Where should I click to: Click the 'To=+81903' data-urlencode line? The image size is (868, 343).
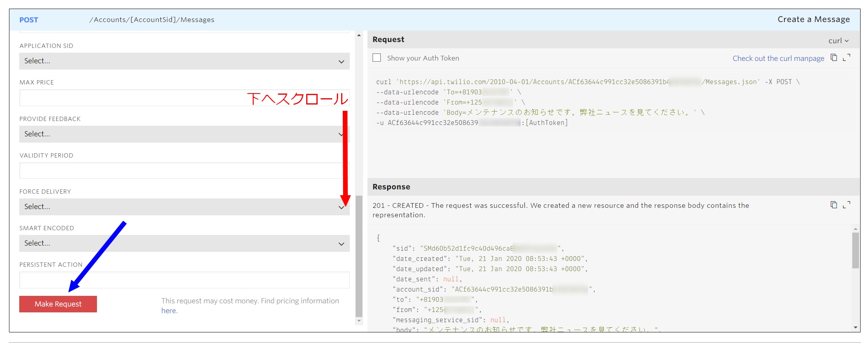click(448, 92)
